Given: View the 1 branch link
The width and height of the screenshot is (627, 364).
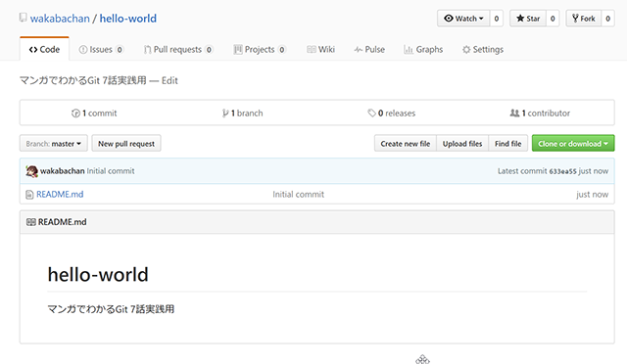Looking at the screenshot, I should click(x=243, y=114).
